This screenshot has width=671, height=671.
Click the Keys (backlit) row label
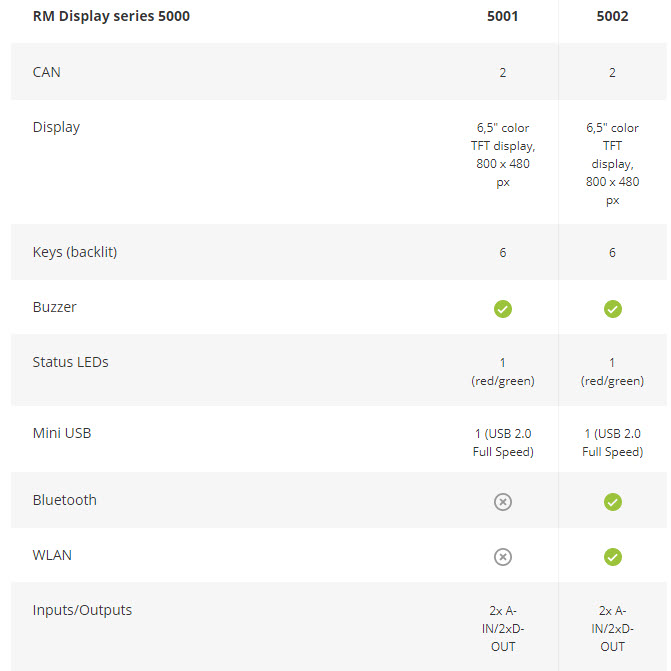point(75,252)
